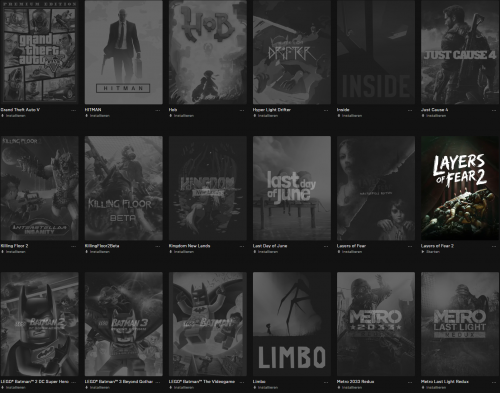Open the three-dots menu for Grand Theft Auto V
This screenshot has width=500, height=393.
click(73, 110)
